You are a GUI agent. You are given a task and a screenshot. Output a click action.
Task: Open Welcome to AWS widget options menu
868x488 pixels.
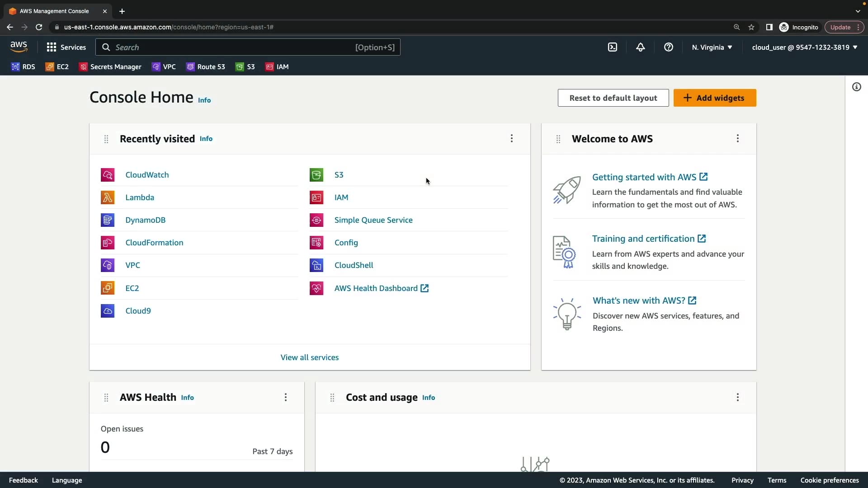[738, 139]
